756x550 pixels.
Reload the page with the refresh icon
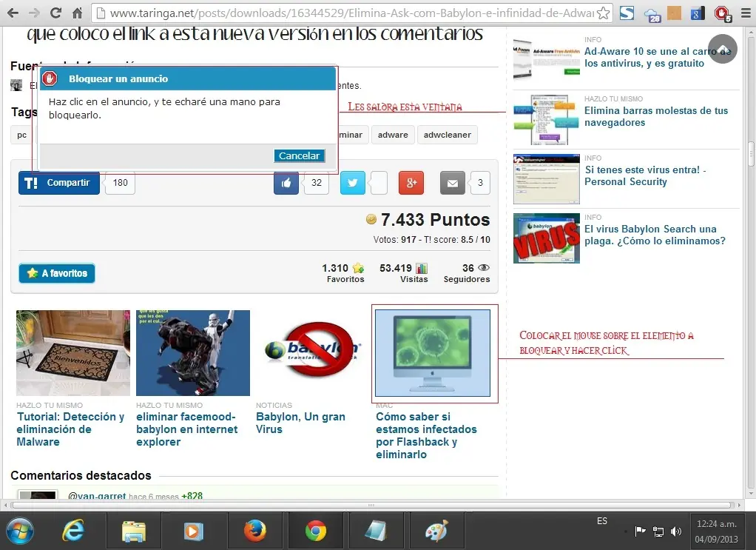56,13
